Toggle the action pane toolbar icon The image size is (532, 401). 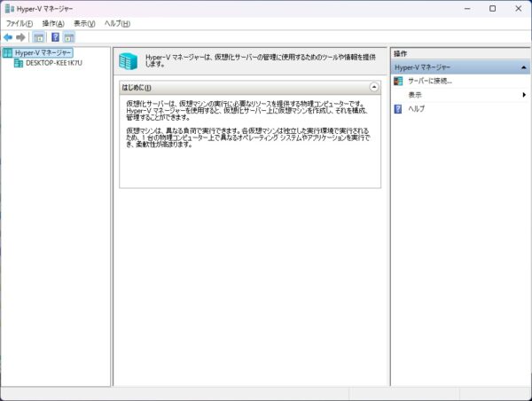tap(69, 37)
